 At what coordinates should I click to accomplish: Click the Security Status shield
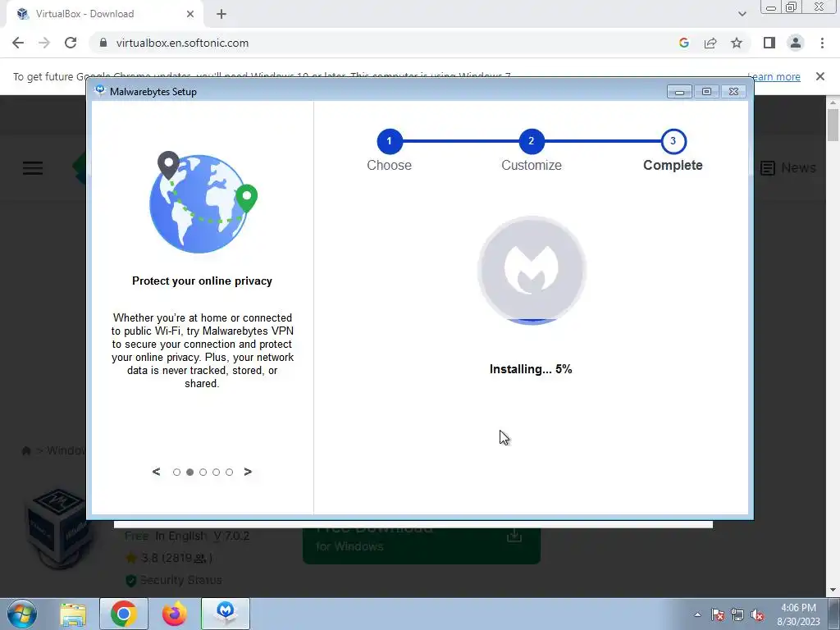click(130, 580)
